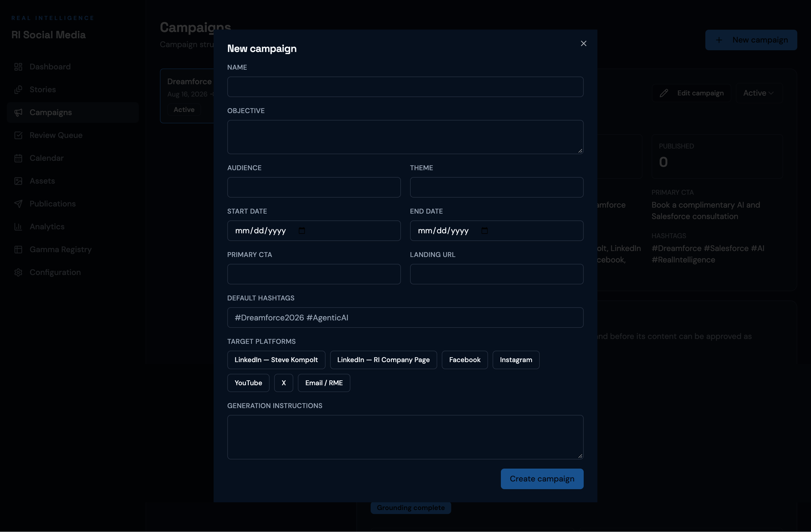Open the Stories menu item
Viewport: 811px width, 532px height.
click(73, 90)
